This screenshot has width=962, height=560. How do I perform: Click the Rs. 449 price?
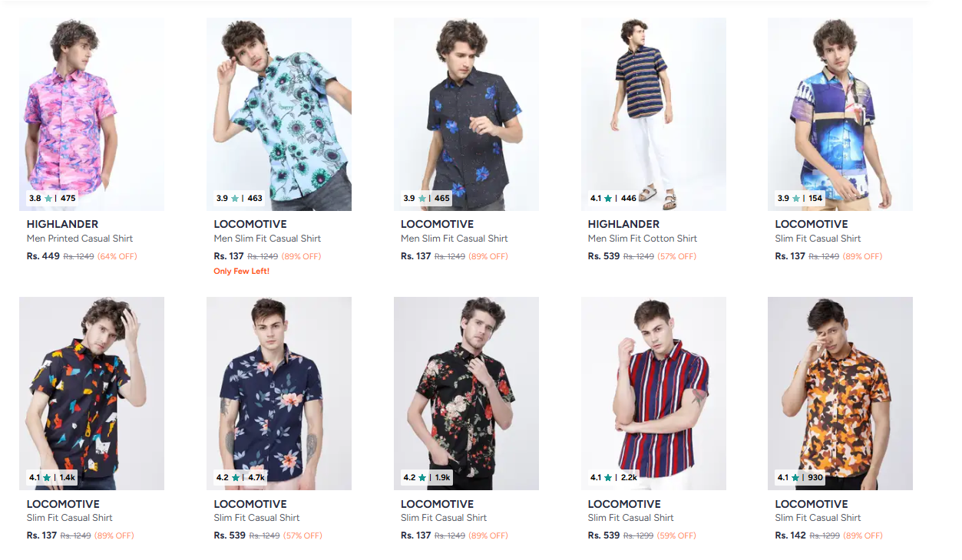pos(43,256)
